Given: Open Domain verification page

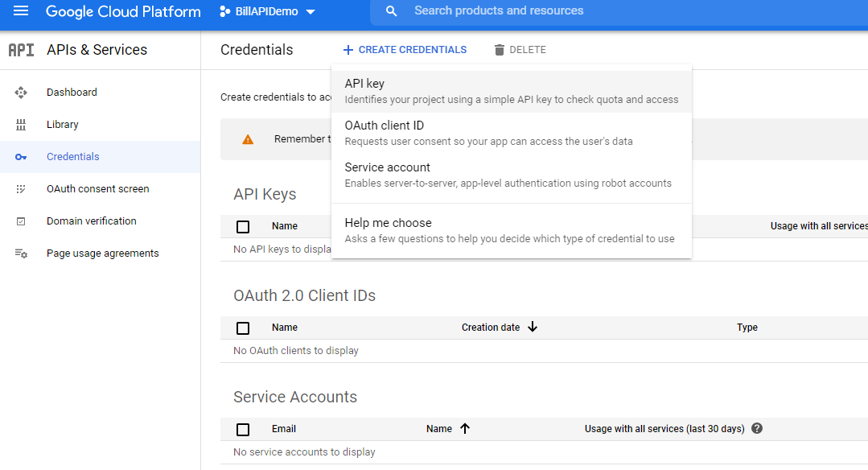Looking at the screenshot, I should point(92,221).
